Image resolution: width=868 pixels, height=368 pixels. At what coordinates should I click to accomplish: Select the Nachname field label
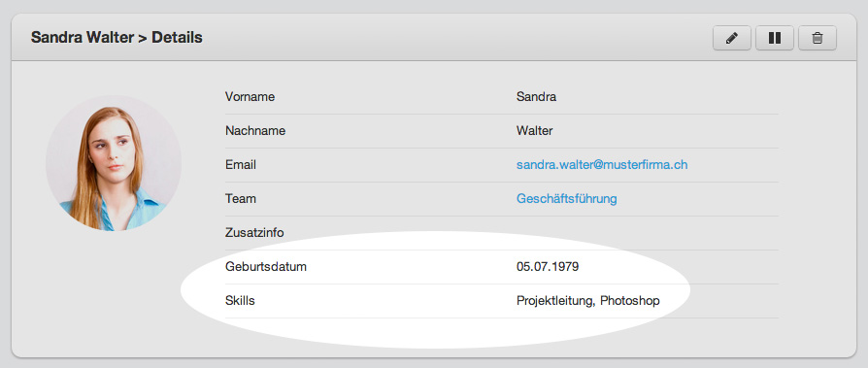click(255, 131)
